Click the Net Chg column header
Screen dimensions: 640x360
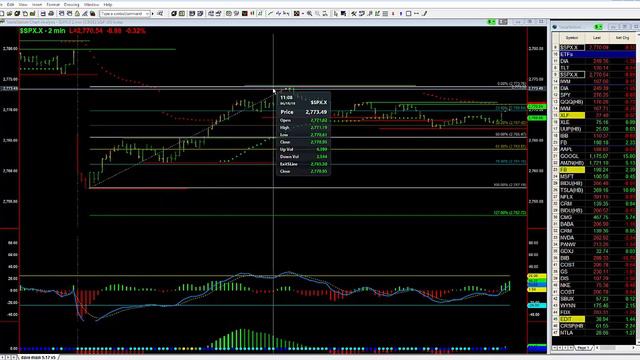click(x=622, y=38)
